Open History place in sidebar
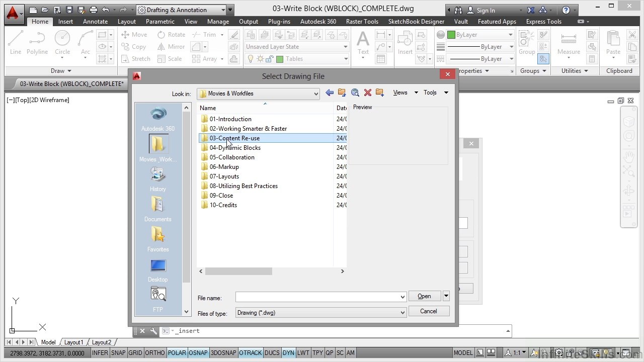The image size is (644, 362). point(158,179)
